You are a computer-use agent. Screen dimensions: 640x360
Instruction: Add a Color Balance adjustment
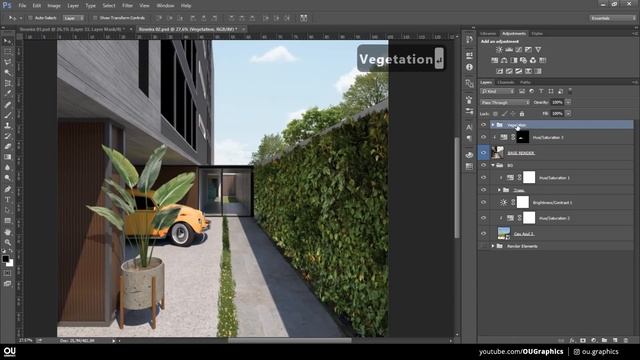click(504, 60)
